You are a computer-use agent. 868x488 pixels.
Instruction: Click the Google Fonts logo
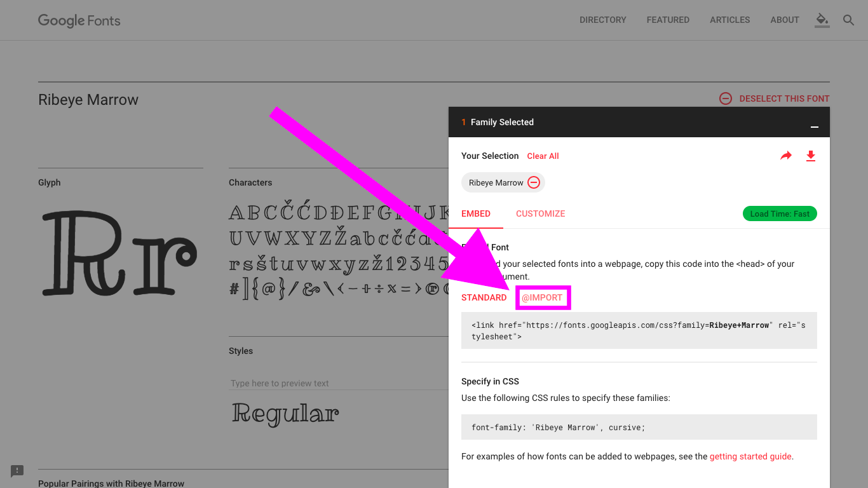click(x=79, y=20)
